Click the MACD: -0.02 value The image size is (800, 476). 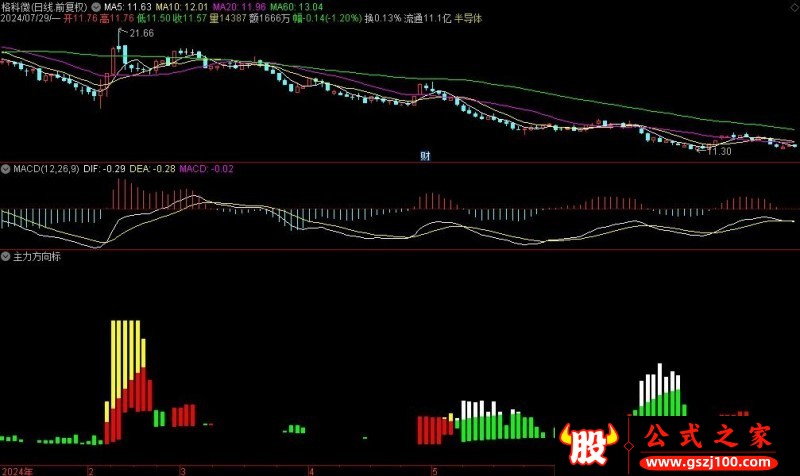tap(206, 169)
